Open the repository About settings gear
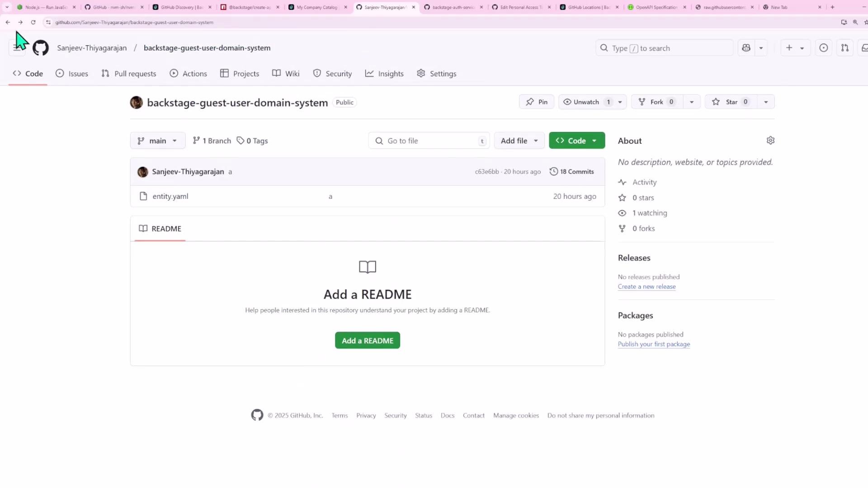 [x=771, y=141]
